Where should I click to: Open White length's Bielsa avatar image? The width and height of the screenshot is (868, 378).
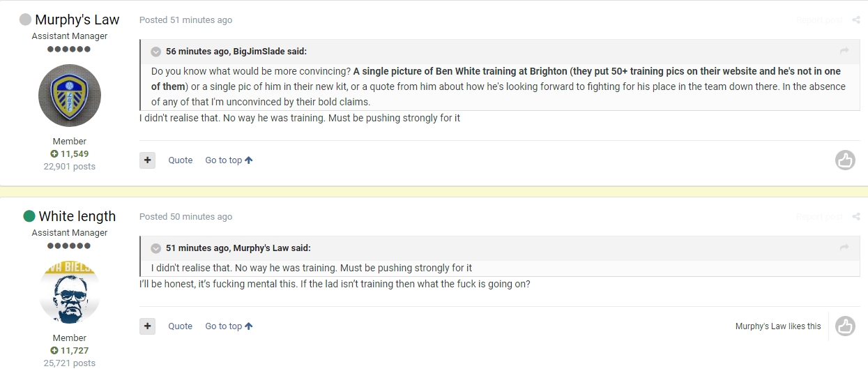click(70, 292)
